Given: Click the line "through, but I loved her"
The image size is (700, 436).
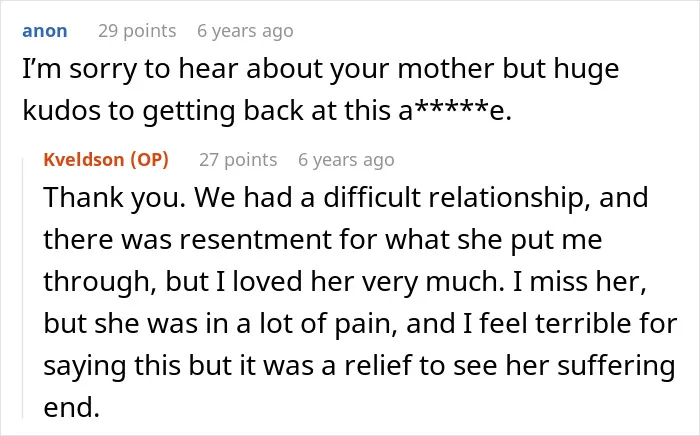Looking at the screenshot, I should (345, 282).
